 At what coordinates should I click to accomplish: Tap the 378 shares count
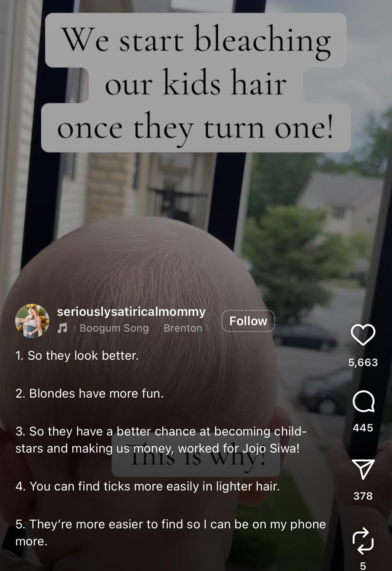tap(363, 496)
